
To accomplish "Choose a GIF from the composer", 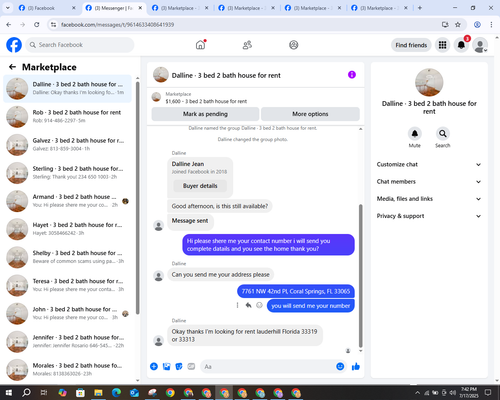I will pyautogui.click(x=191, y=367).
